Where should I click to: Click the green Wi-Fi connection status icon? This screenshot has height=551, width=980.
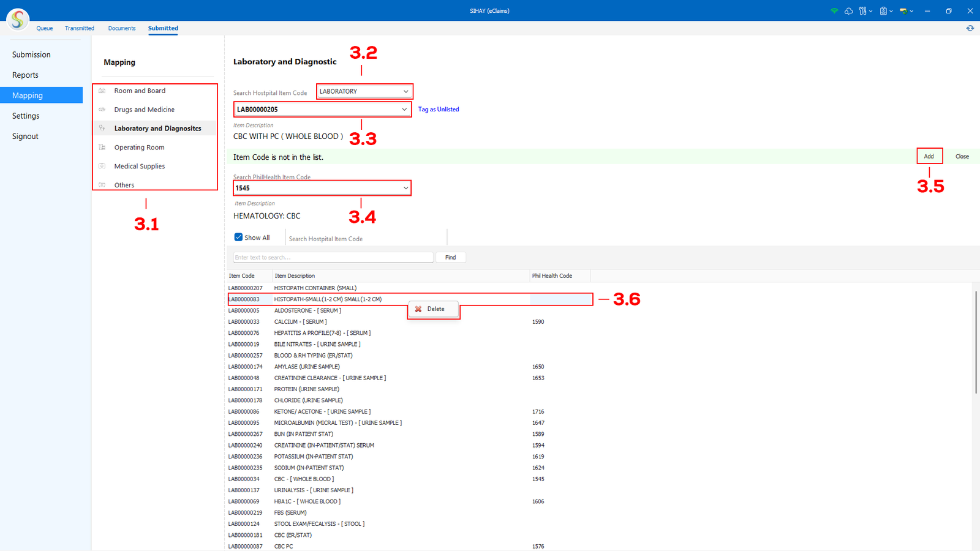[834, 11]
